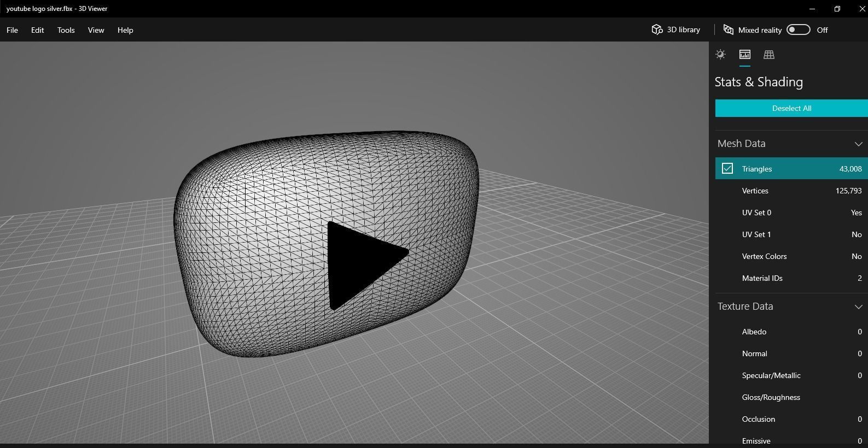Click the Texture Data section header
This screenshot has width=868, height=448.
[x=791, y=306]
